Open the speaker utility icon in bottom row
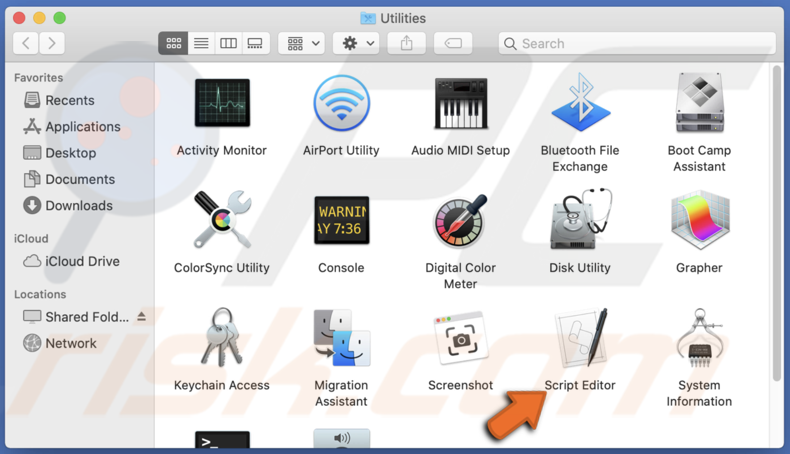The width and height of the screenshot is (790, 454). point(342,438)
